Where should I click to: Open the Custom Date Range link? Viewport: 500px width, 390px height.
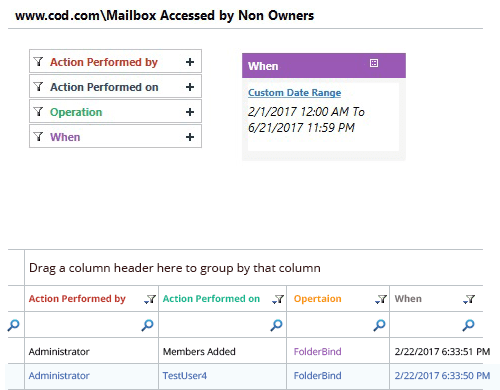[x=294, y=92]
